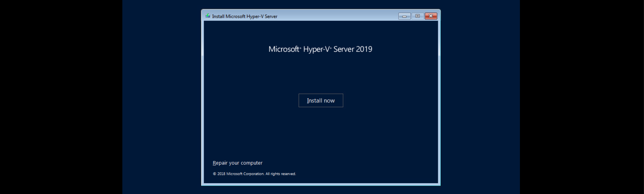Maximize the installer window
This screenshot has width=644, height=194.
[x=417, y=16]
